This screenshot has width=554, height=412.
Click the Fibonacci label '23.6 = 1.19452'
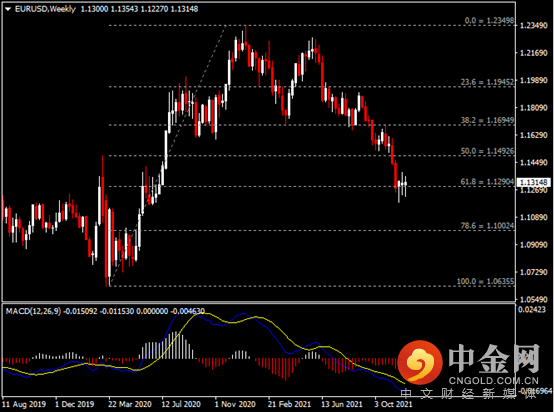pyautogui.click(x=487, y=82)
